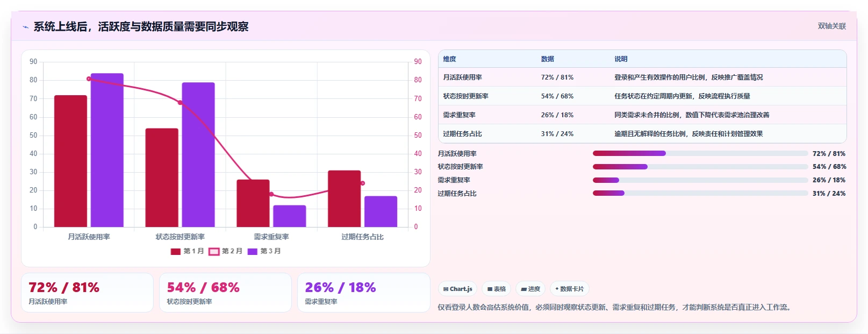Click the purple 第3月 bar for 月活跃使用率
The width and height of the screenshot is (868, 334).
point(107,150)
